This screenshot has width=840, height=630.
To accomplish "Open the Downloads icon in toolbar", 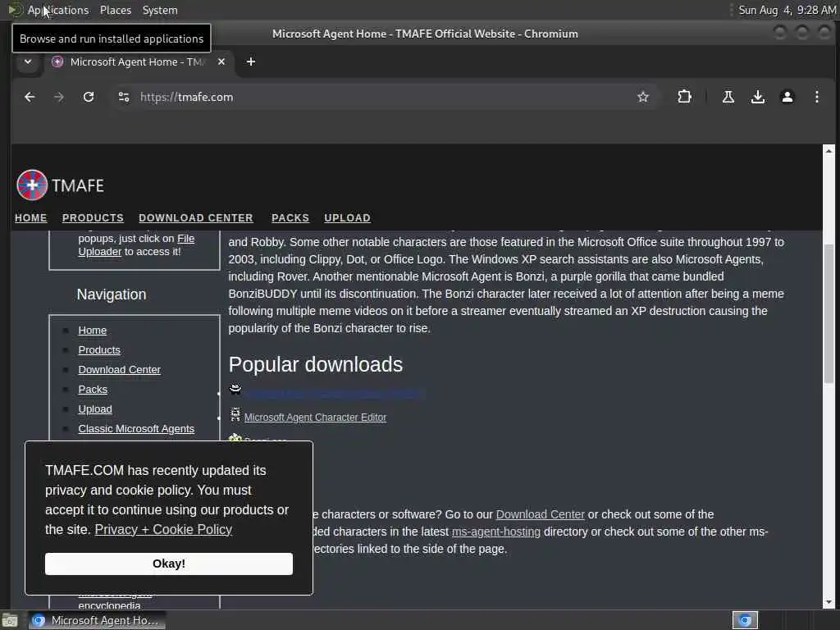I will [757, 97].
